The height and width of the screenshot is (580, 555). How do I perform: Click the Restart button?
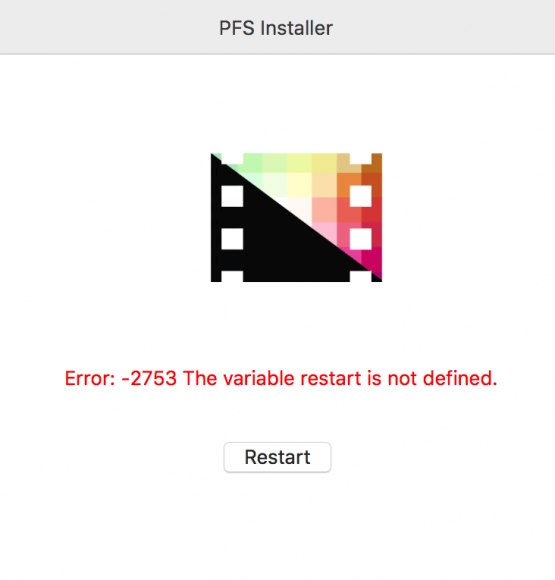click(277, 457)
